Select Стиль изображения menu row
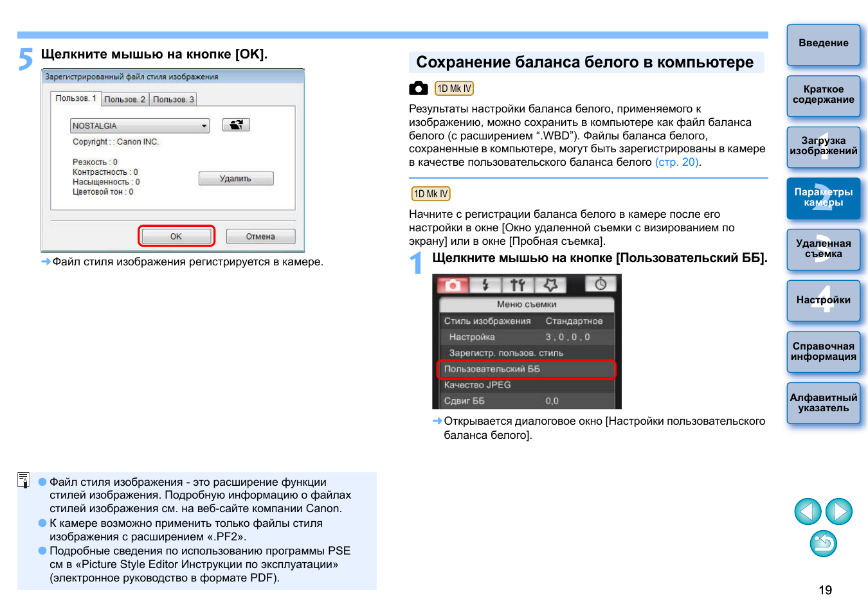 [x=527, y=321]
